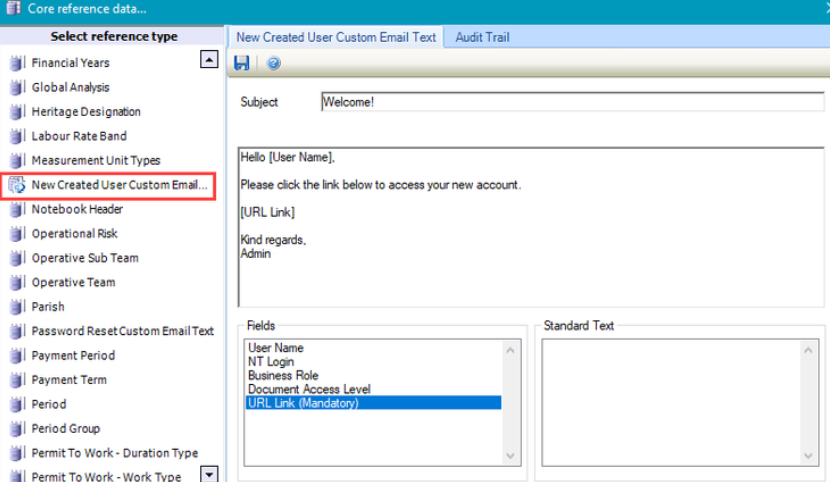Click the New Created User Custom Email icon
Image resolution: width=830 pixels, height=482 pixels.
[x=16, y=185]
